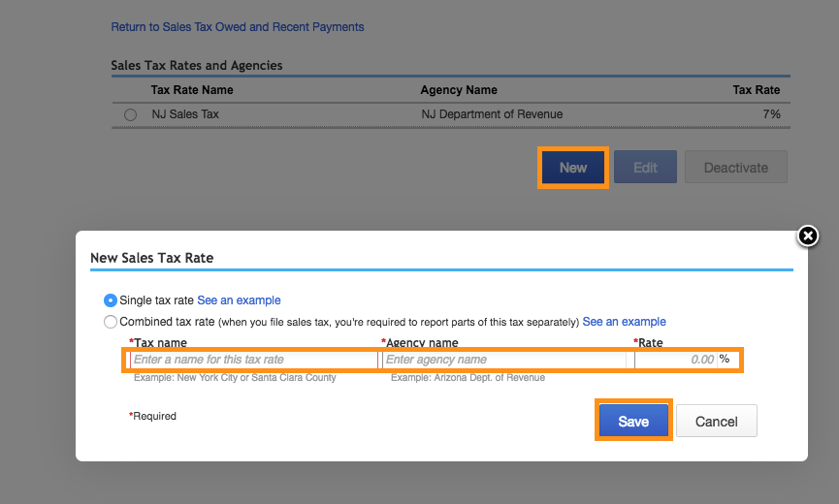Choose the Combined tax rate option
This screenshot has height=504, width=839.
[x=111, y=322]
